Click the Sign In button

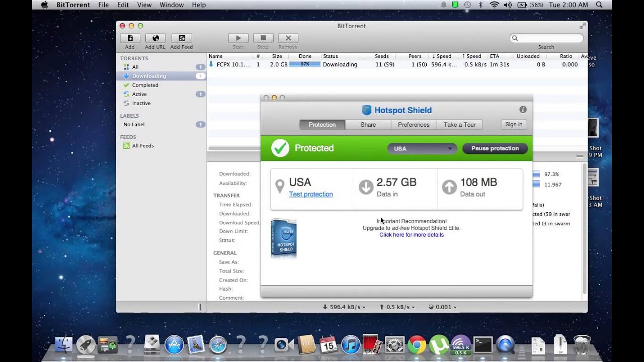pyautogui.click(x=514, y=125)
